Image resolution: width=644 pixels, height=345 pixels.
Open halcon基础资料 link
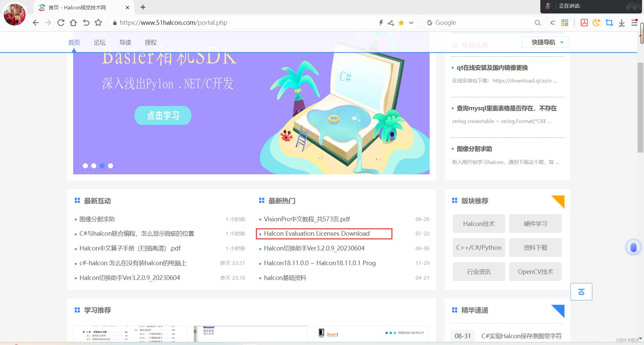point(285,278)
